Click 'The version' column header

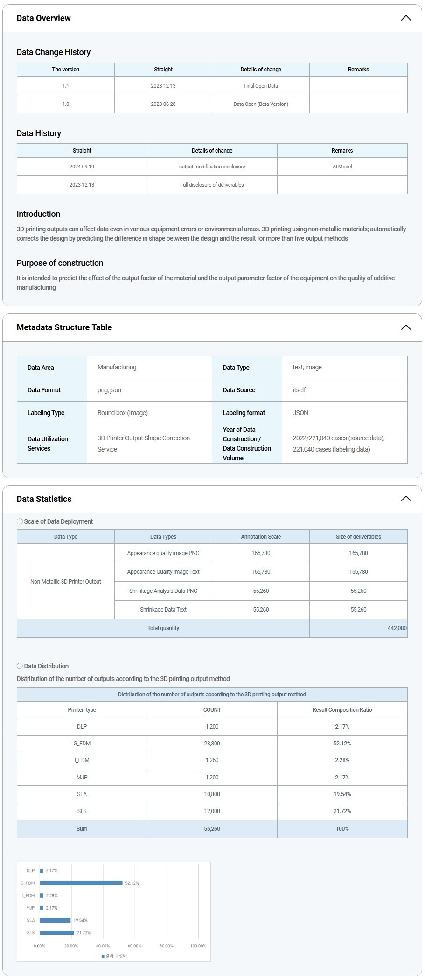point(65,70)
